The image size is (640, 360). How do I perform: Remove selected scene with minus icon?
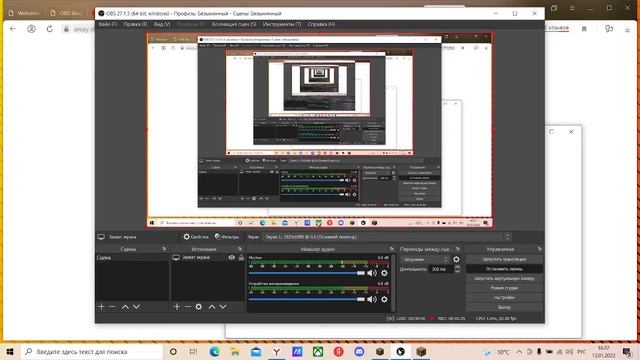(112, 307)
